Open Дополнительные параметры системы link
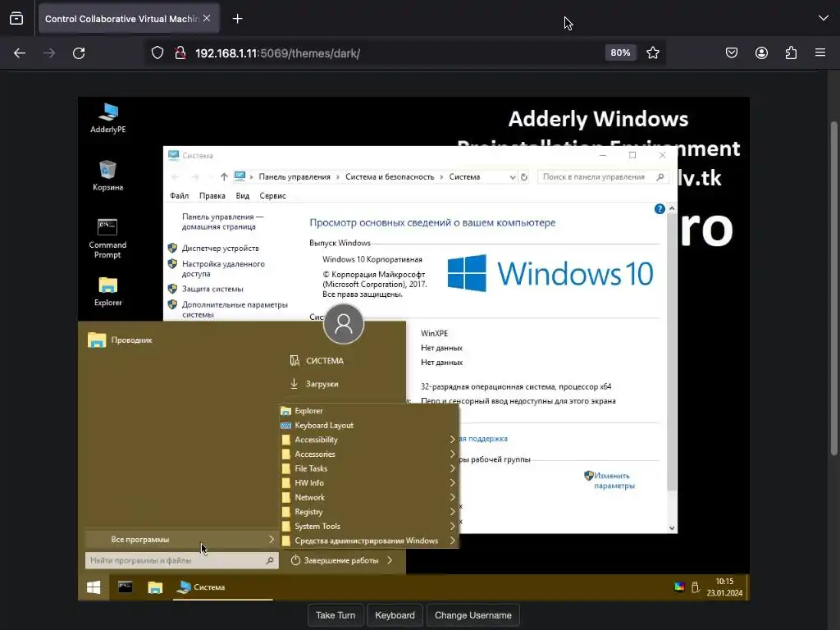840x630 pixels. (235, 309)
